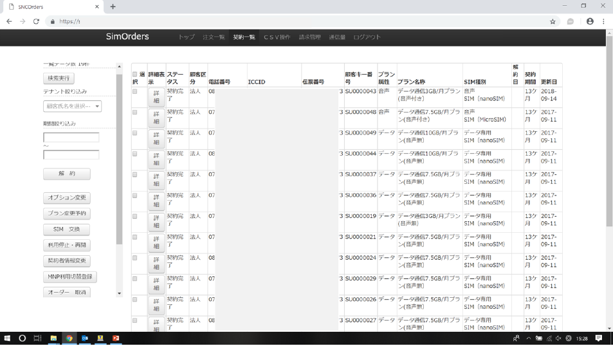
Task: Open File Explorer from the taskbar
Action: [53, 338]
